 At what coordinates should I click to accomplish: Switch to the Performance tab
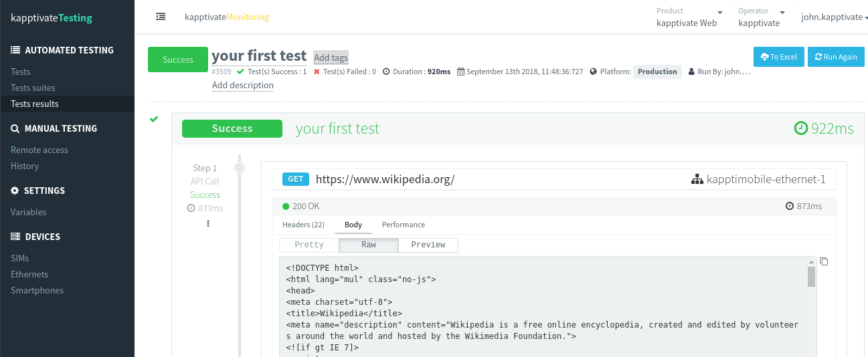[403, 225]
